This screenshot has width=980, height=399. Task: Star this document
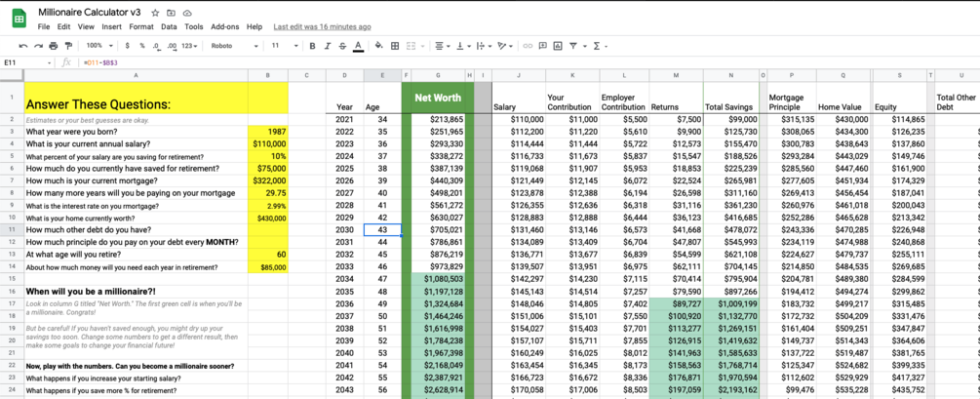[x=156, y=13]
